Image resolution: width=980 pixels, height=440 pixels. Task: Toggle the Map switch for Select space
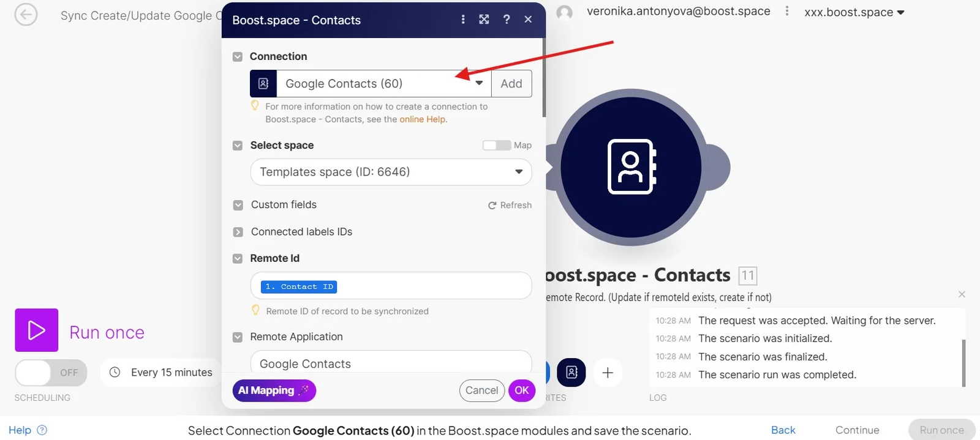pyautogui.click(x=497, y=145)
